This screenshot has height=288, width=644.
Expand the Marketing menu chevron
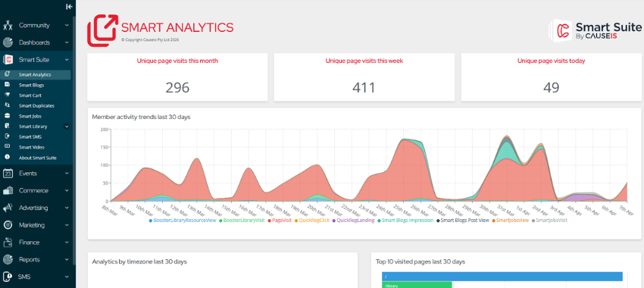click(x=67, y=225)
